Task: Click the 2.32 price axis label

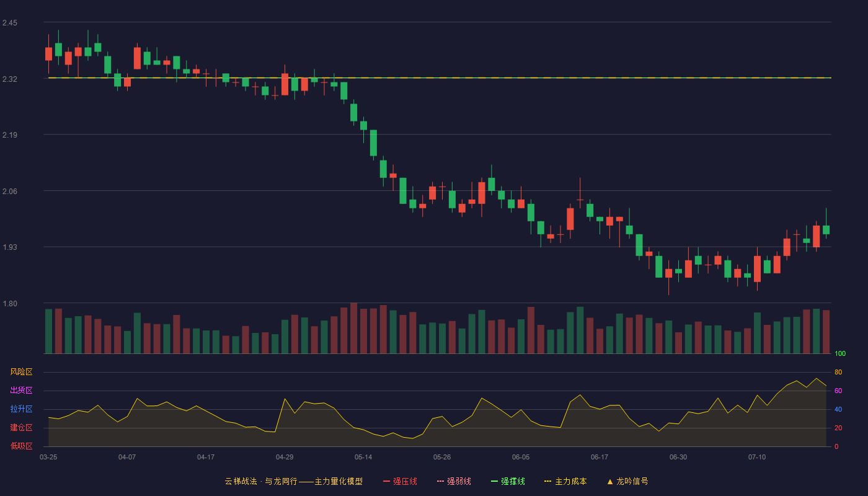Action: pyautogui.click(x=10, y=79)
